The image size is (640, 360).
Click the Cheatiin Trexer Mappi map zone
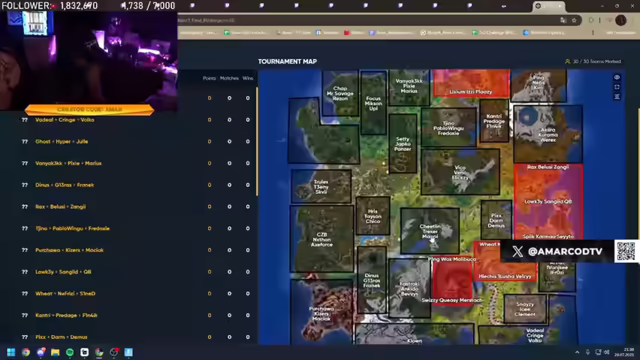tap(430, 231)
